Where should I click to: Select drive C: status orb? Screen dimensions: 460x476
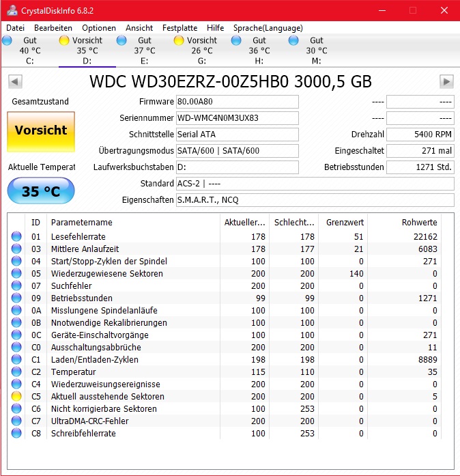[8, 40]
